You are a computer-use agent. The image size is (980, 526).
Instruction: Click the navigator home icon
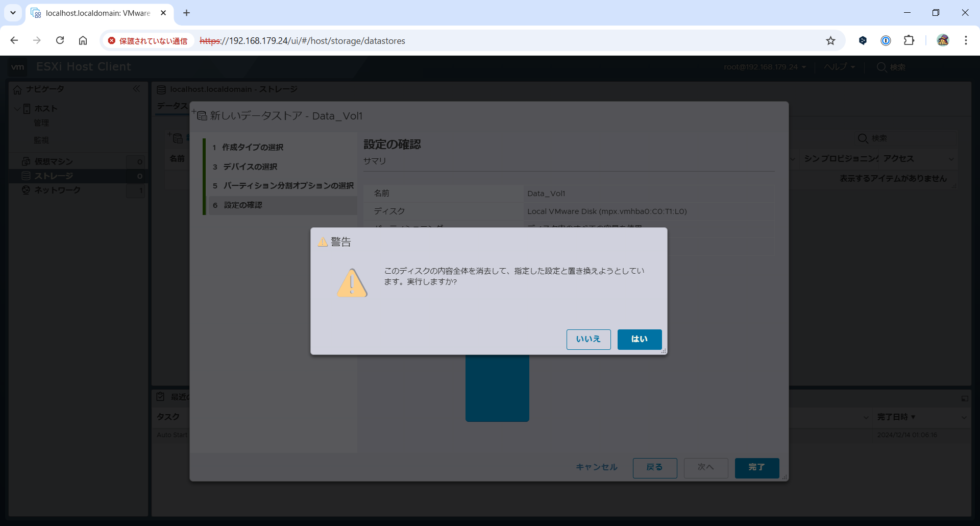17,89
